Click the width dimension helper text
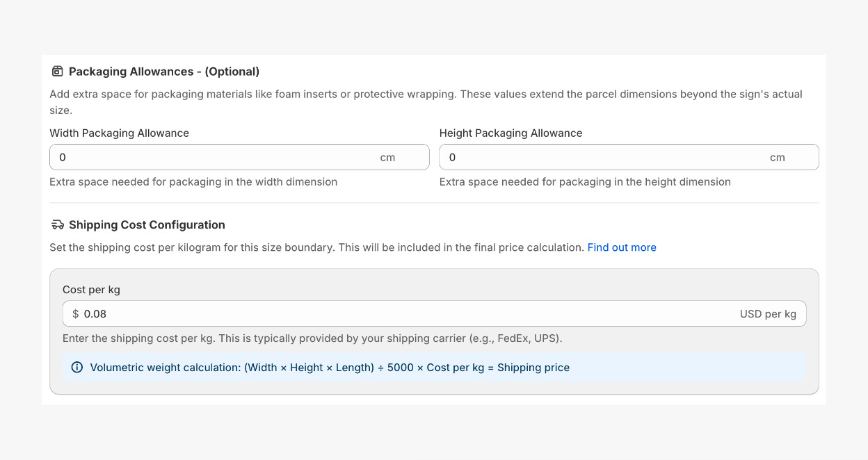Viewport: 868px width, 460px height. 193,182
